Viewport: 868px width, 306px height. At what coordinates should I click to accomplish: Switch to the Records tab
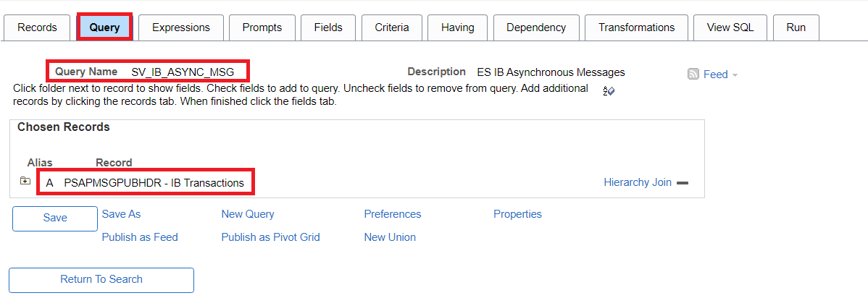[37, 27]
